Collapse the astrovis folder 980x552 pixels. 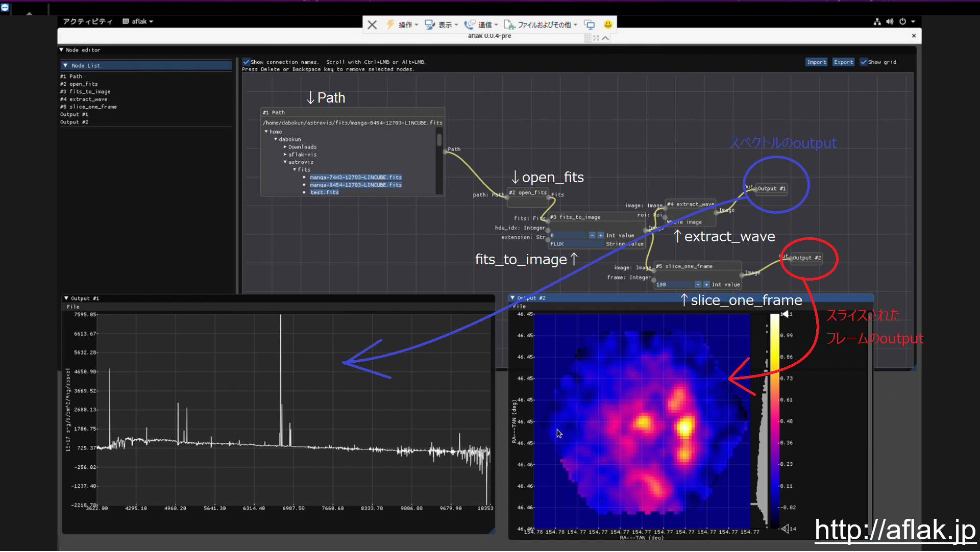coord(285,162)
